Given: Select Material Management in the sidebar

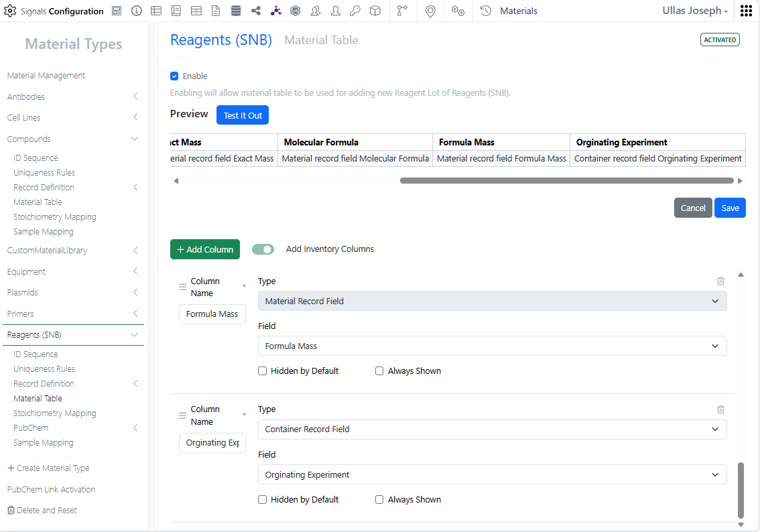Looking at the screenshot, I should point(46,76).
